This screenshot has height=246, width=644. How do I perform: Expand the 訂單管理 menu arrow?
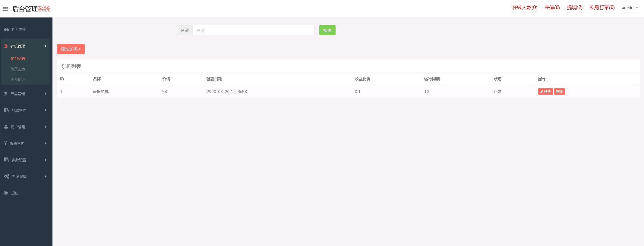click(46, 110)
